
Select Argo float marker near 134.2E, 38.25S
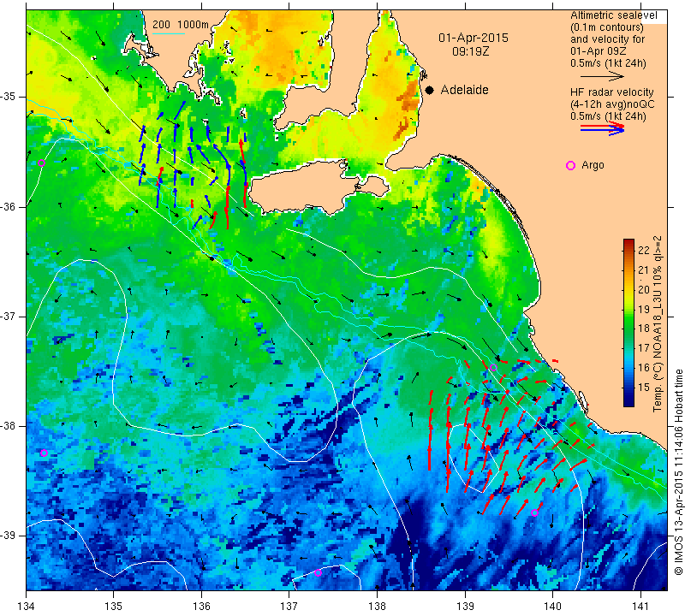click(44, 453)
